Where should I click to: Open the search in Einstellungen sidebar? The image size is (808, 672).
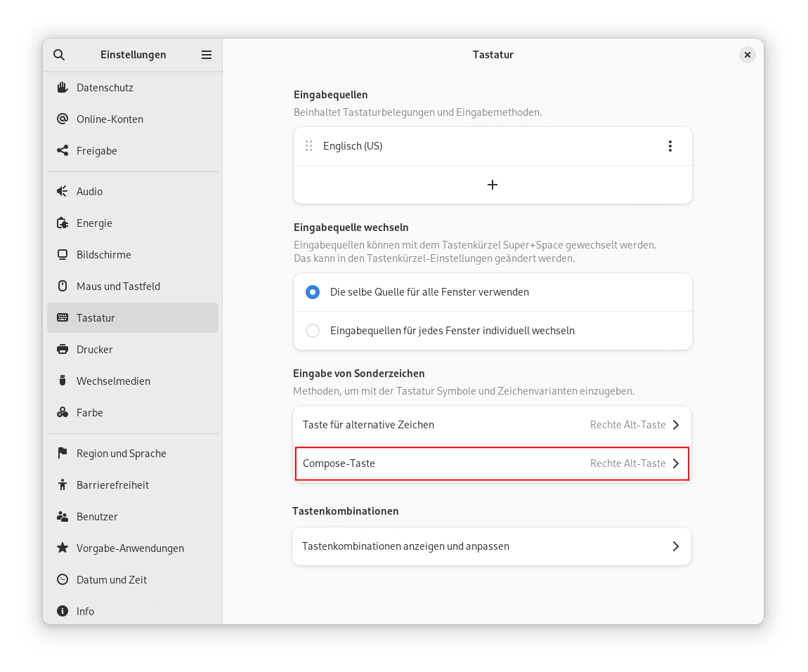coord(59,55)
